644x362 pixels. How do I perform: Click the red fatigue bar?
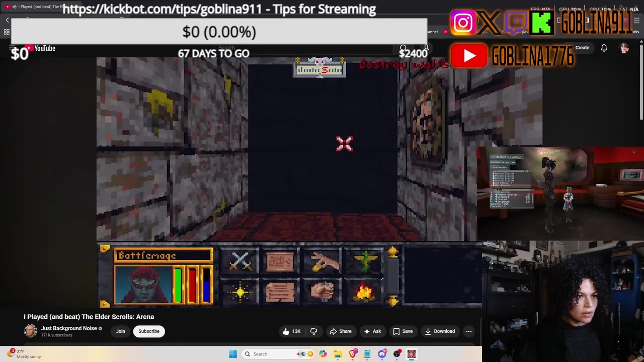coord(192,285)
